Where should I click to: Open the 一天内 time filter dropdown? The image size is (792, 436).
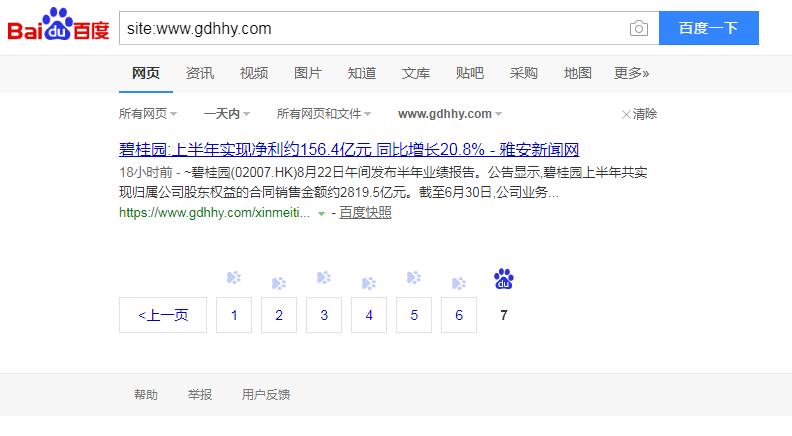(x=227, y=114)
